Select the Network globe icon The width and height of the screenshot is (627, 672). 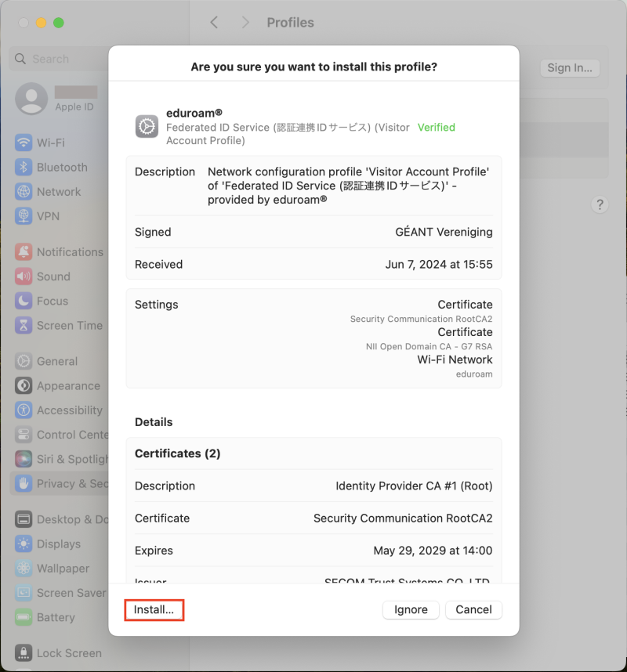[24, 192]
